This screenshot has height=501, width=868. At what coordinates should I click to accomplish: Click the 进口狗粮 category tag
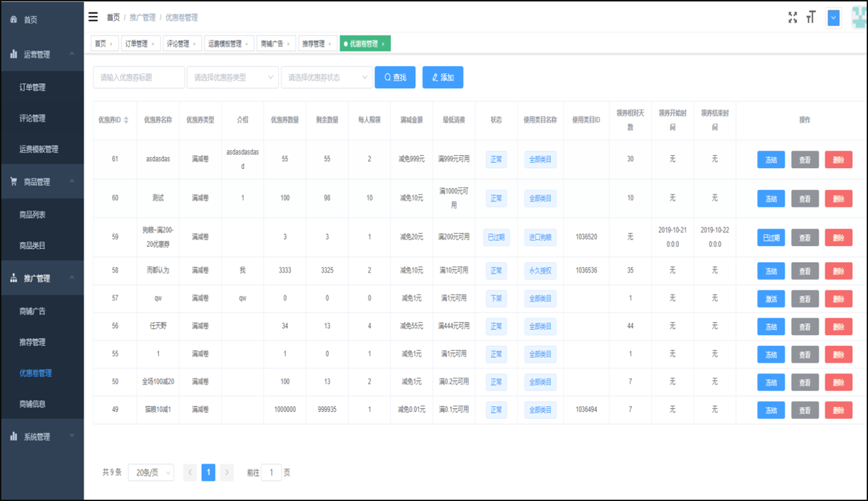[540, 237]
